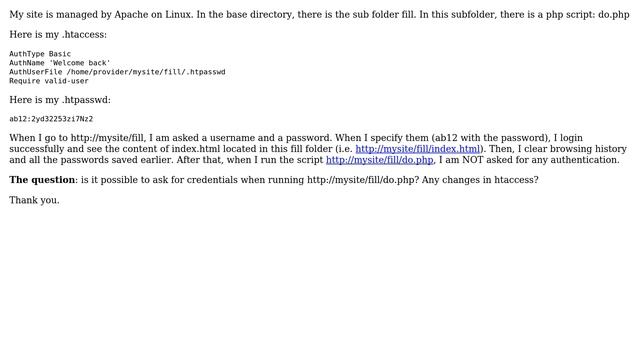Click the AuthName 'Welcome back' line
640x360 pixels.
(x=60, y=63)
